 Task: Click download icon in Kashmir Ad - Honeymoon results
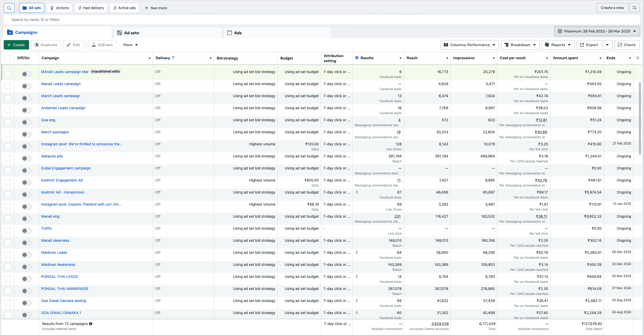tap(357, 192)
